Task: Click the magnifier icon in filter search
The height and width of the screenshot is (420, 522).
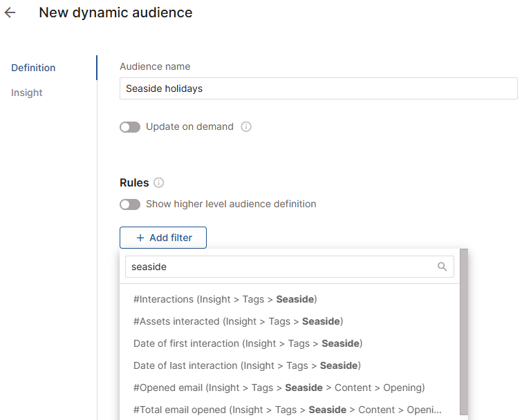Action: tap(442, 267)
